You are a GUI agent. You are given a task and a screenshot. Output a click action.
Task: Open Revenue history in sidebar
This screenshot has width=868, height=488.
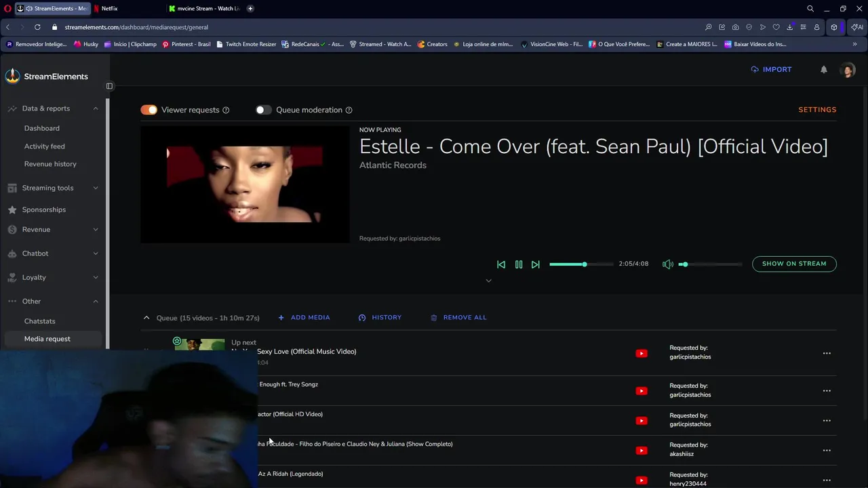tap(50, 164)
